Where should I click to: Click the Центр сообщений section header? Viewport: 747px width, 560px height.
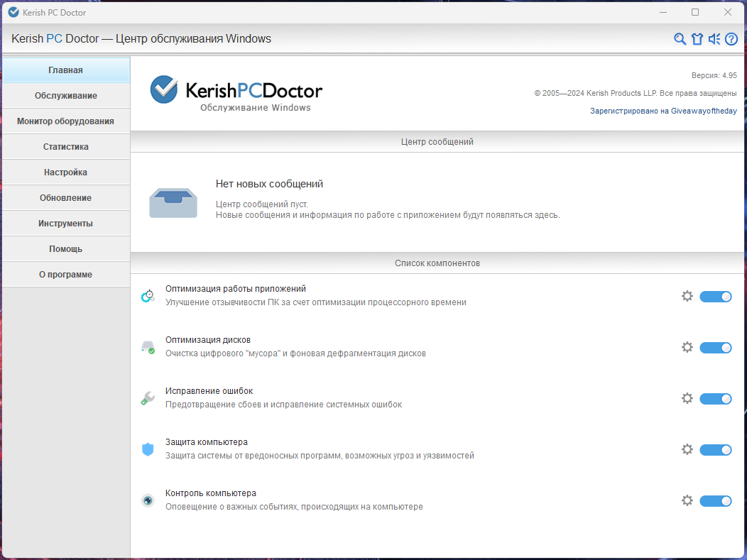[x=437, y=142]
